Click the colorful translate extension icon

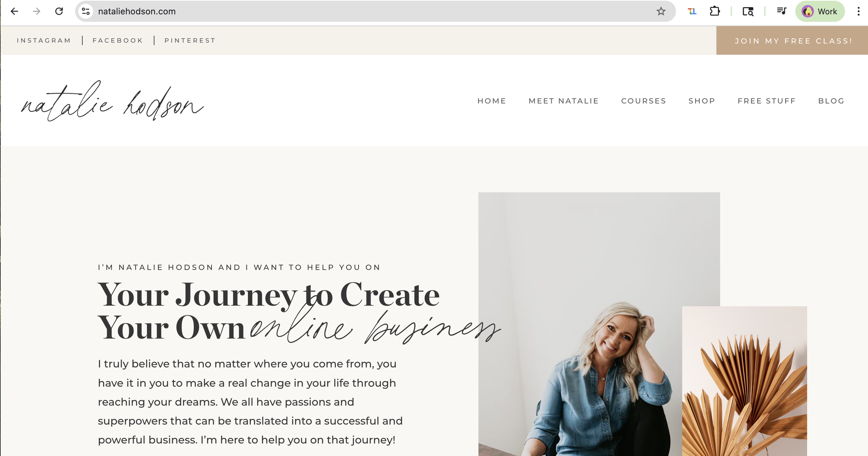click(692, 11)
